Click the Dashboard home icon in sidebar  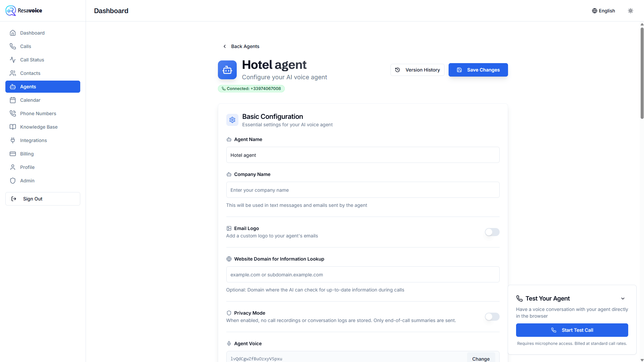[x=13, y=33]
